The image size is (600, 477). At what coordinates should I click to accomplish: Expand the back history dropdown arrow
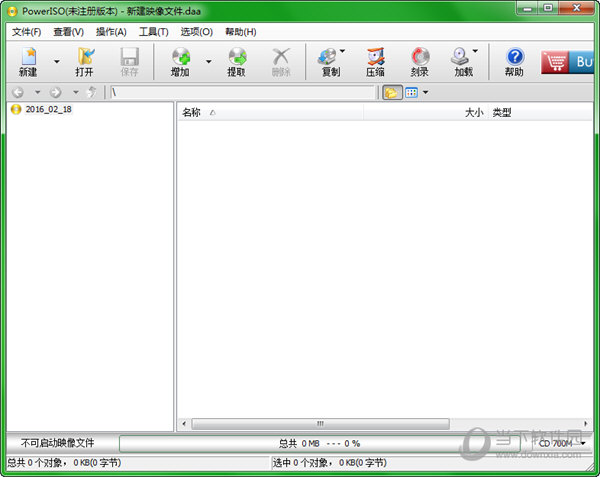(37, 92)
